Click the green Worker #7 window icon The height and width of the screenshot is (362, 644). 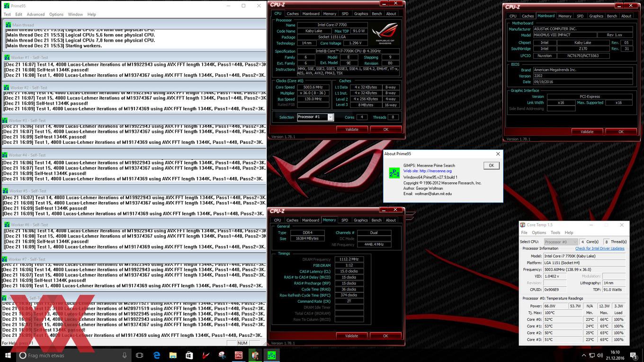(5, 259)
